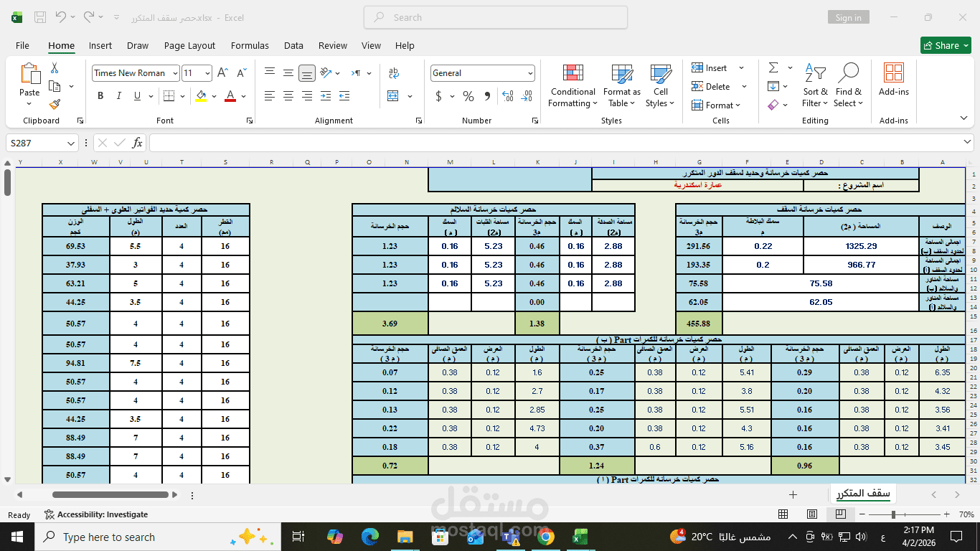Switch to the Insert ribbon tab
Image resolution: width=980 pixels, height=551 pixels.
(x=100, y=45)
